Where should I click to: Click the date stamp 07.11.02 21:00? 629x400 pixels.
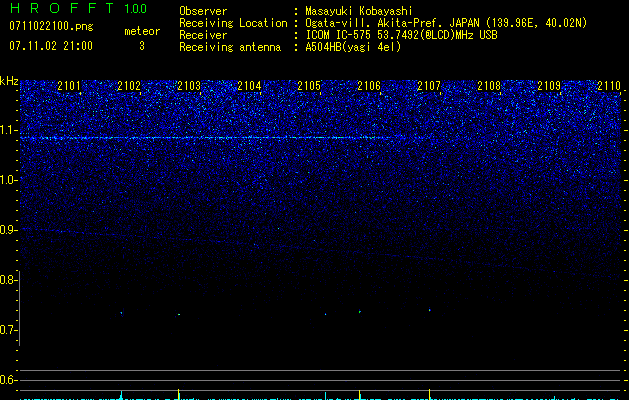51,46
